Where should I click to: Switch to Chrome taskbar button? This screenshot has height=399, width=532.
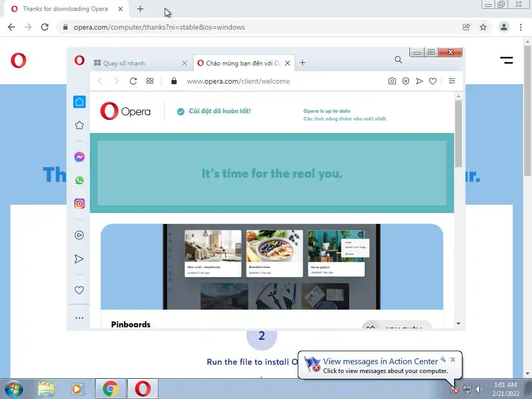[110, 389]
